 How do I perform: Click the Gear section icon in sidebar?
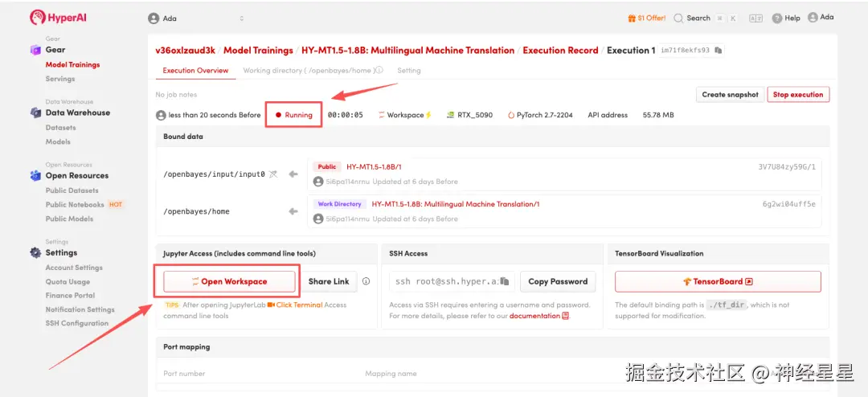tap(35, 50)
